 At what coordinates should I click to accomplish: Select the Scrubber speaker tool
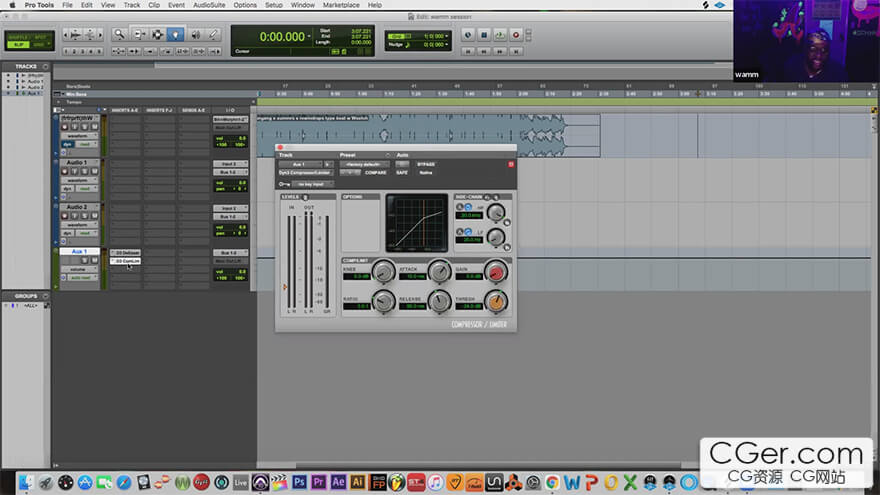pos(195,35)
